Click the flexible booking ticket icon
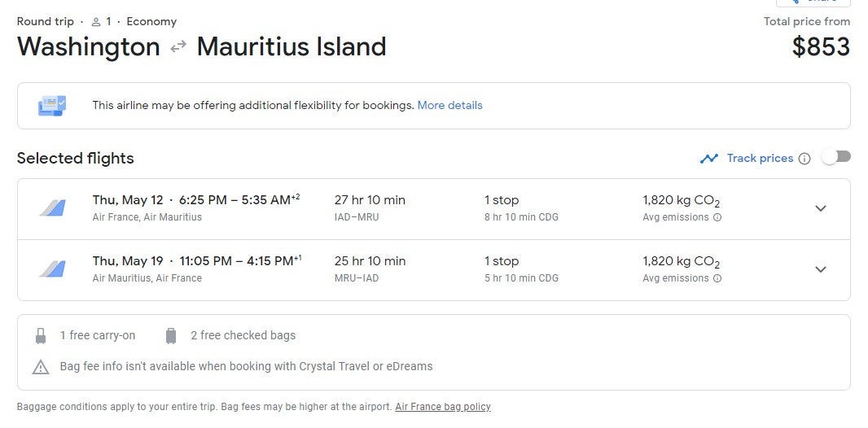868x428 pixels. tap(52, 106)
